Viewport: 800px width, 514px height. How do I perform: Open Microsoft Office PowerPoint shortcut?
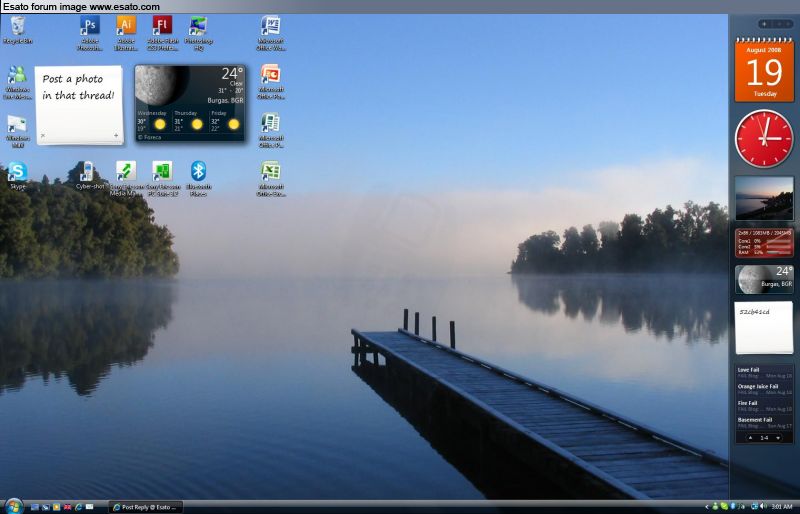pos(270,82)
